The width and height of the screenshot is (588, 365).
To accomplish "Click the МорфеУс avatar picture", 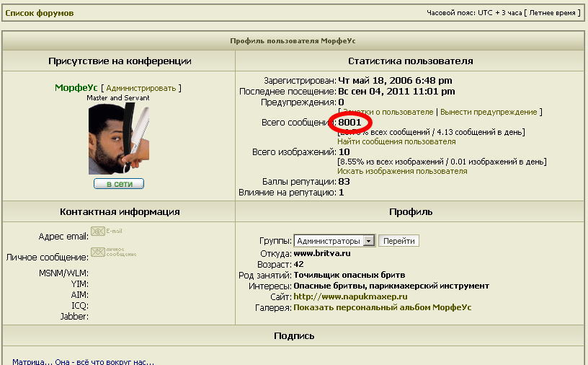I will tap(119, 138).
